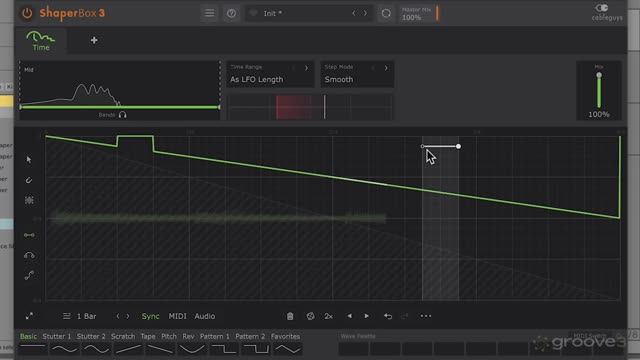This screenshot has height=360, width=640.
Task: Open the three dots more options
Action: point(426,316)
